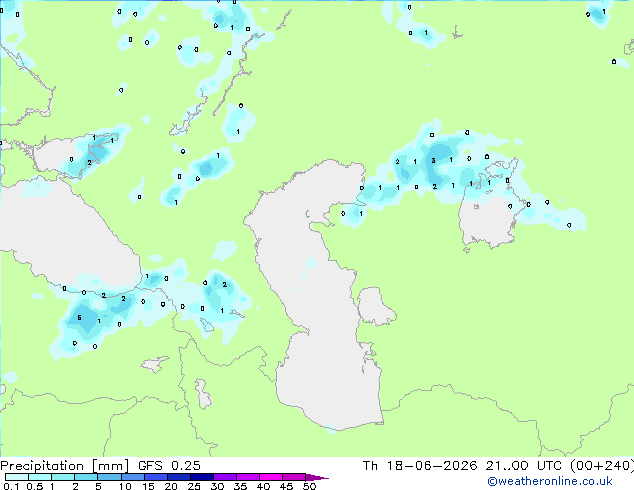Click the legend label '40'
The image size is (634, 490).
click(263, 486)
